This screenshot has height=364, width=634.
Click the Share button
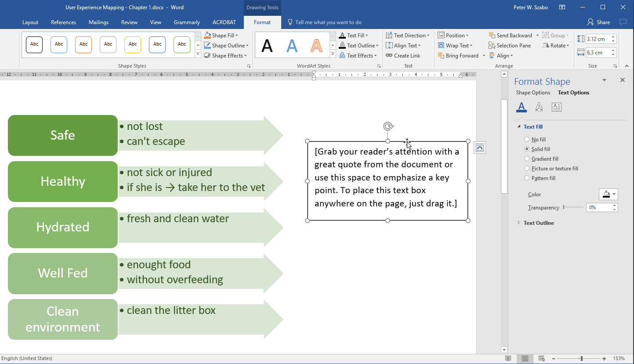pyautogui.click(x=599, y=22)
